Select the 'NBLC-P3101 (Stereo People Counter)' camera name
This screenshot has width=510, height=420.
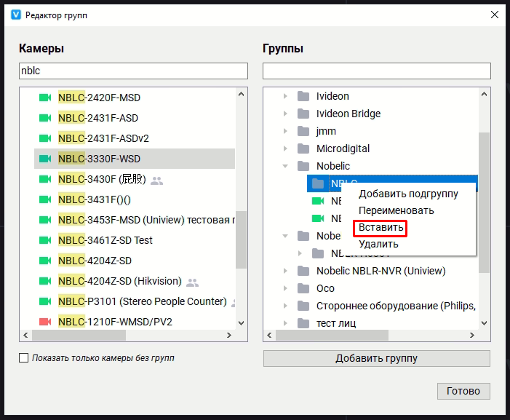[143, 301]
